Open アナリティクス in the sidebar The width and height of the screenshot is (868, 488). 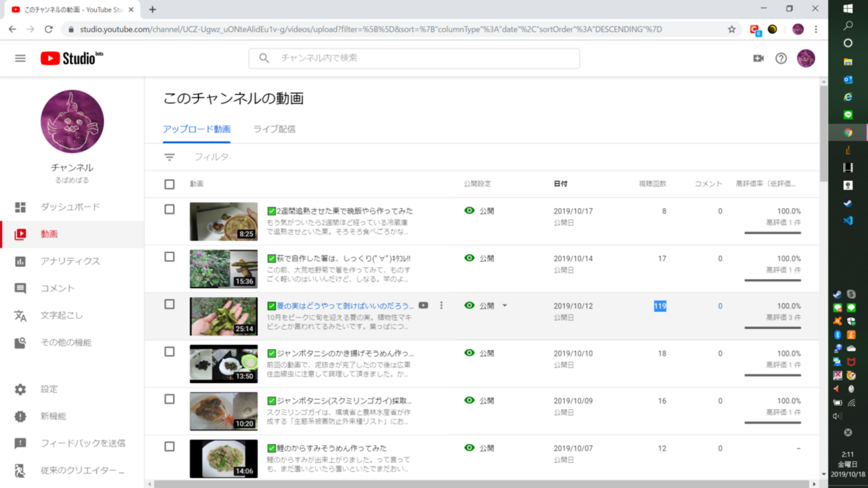click(x=70, y=261)
